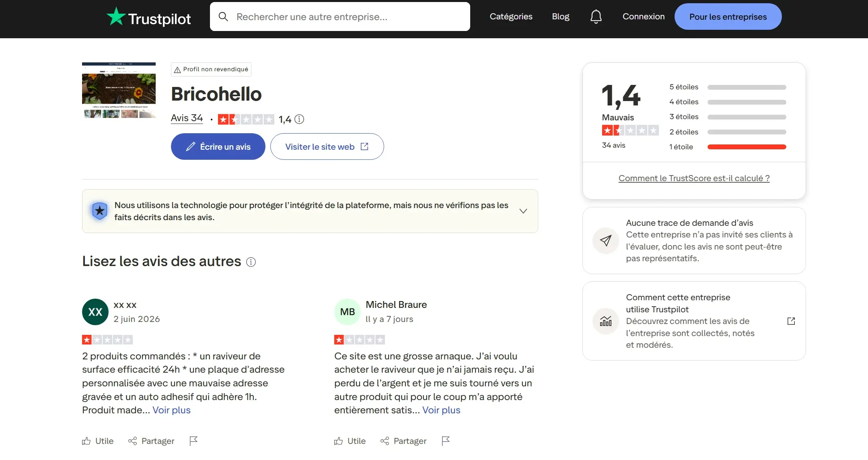Flag XX XX's review
868x460 pixels.
pyautogui.click(x=193, y=441)
